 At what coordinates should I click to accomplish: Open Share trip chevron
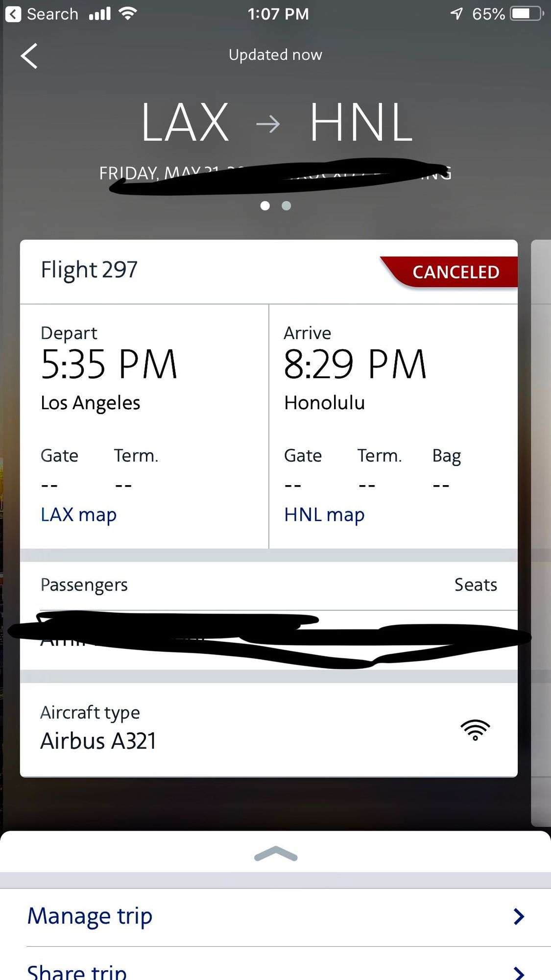click(x=519, y=973)
